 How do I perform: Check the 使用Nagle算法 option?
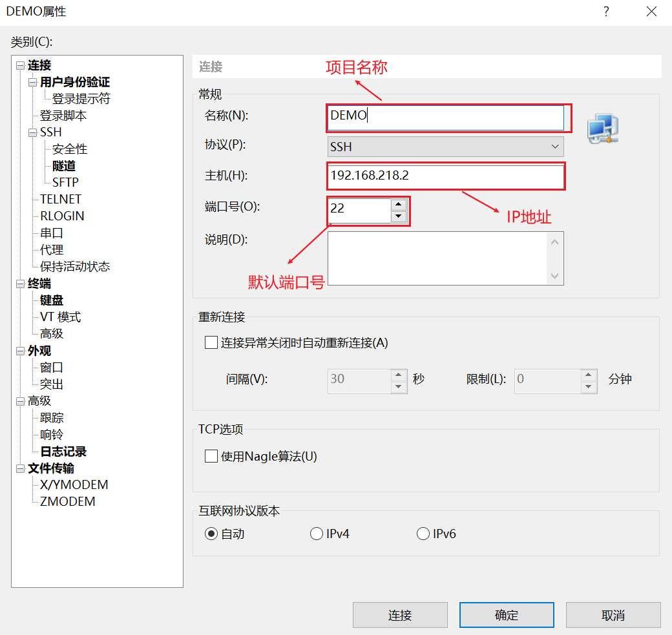click(x=211, y=456)
